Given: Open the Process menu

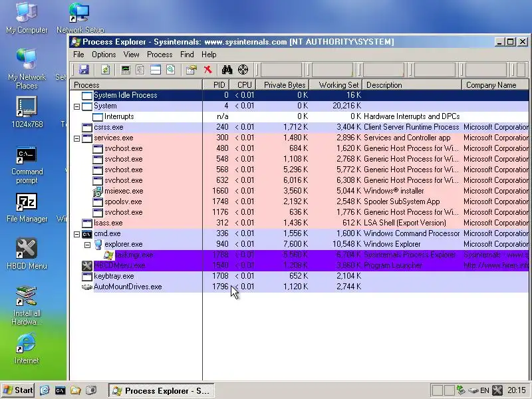Looking at the screenshot, I should point(160,55).
